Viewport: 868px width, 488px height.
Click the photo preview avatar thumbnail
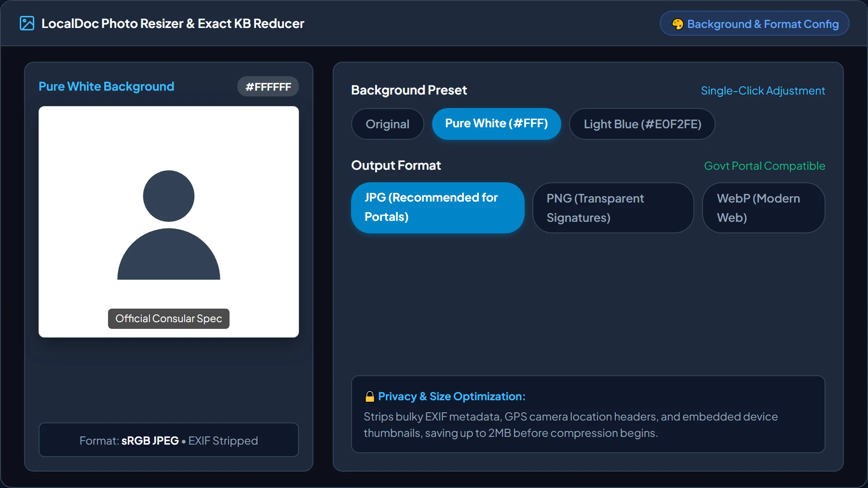169,221
